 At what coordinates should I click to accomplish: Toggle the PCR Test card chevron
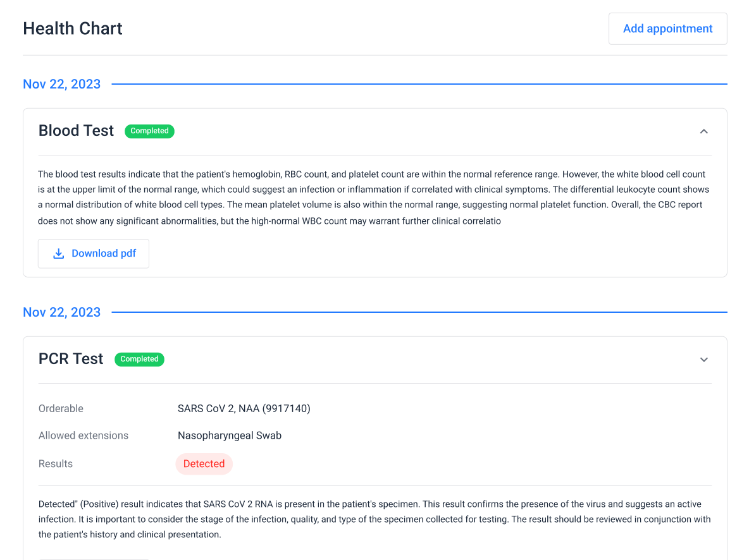pyautogui.click(x=703, y=360)
